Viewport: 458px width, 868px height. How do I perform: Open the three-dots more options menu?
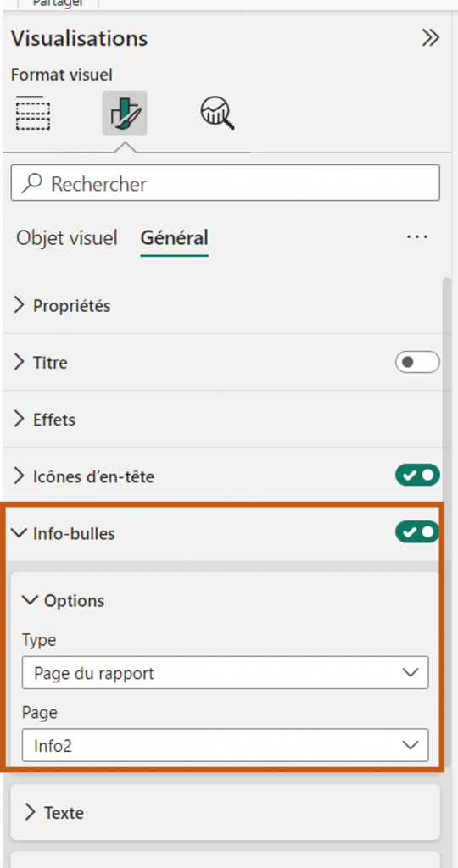[x=416, y=237]
